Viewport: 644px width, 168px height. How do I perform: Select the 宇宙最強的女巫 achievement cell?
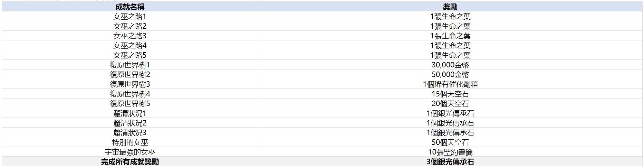pos(130,152)
